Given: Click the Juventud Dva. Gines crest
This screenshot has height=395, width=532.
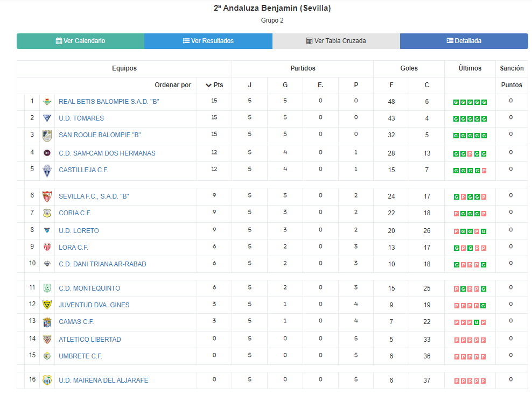Looking at the screenshot, I should tap(47, 305).
